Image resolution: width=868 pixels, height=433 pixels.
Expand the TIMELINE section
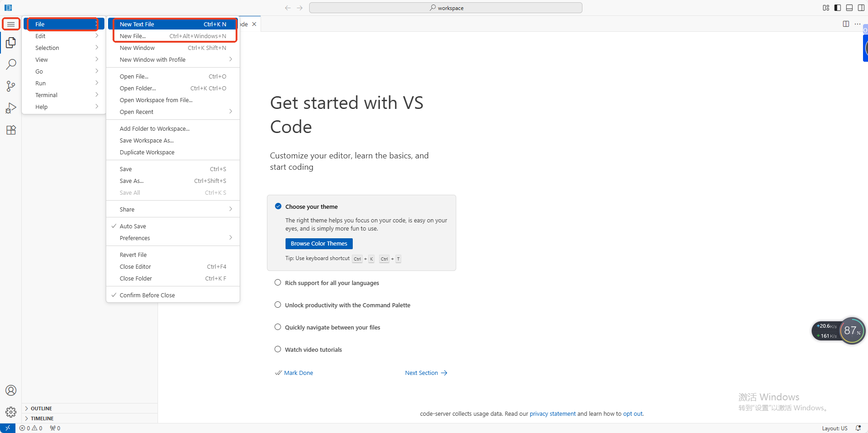(90, 418)
